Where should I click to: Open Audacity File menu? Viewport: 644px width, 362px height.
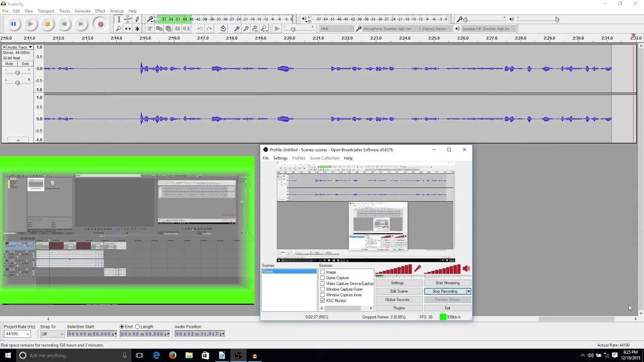tap(5, 11)
